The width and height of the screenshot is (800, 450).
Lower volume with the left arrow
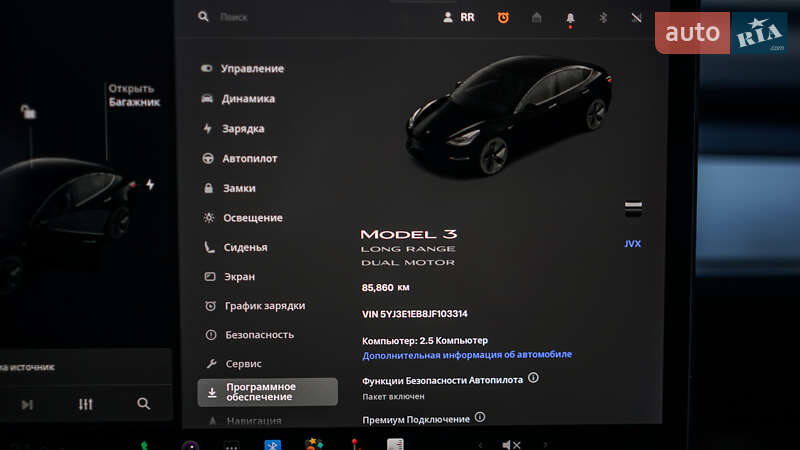click(480, 445)
